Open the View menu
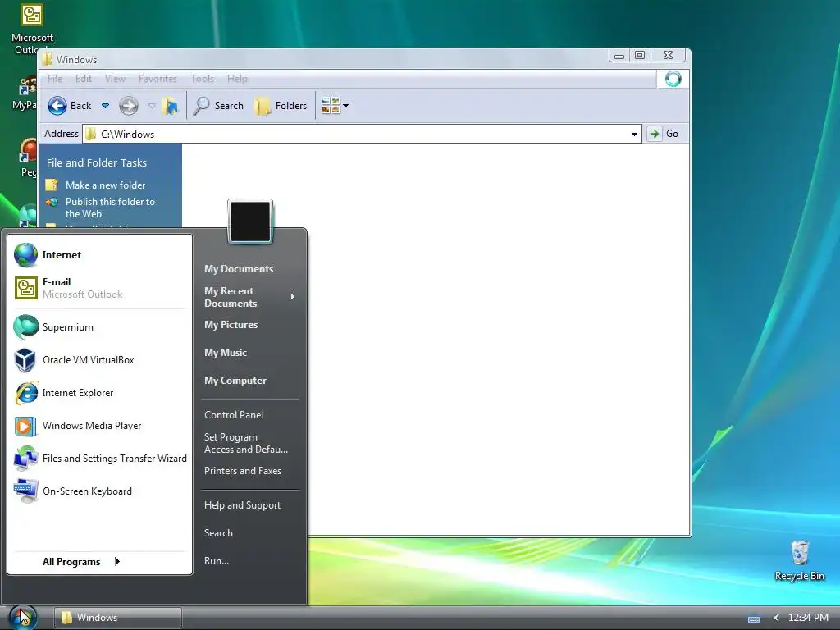The height and width of the screenshot is (630, 840). (x=115, y=79)
